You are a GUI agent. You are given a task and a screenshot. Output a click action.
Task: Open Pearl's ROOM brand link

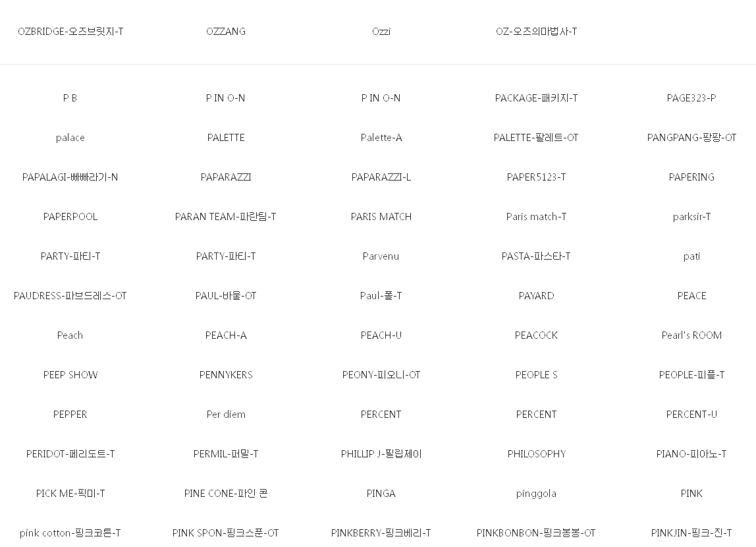691,335
